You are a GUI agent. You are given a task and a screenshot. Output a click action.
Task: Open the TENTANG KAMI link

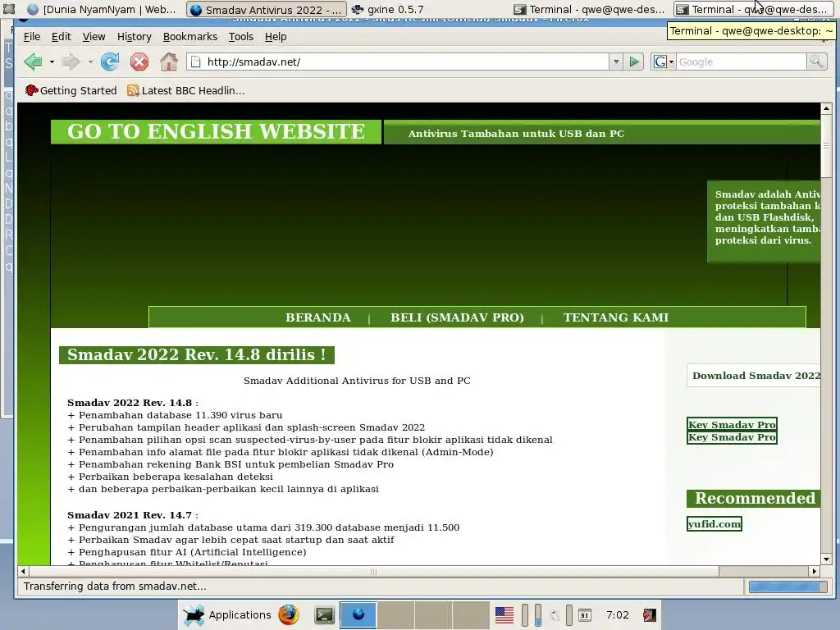click(x=616, y=317)
